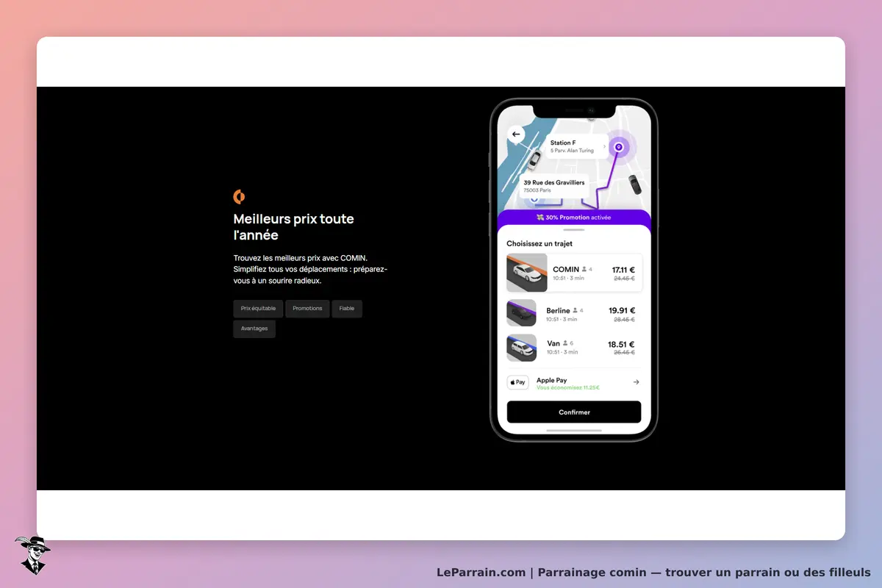Click the chevron on Station F card

(604, 146)
